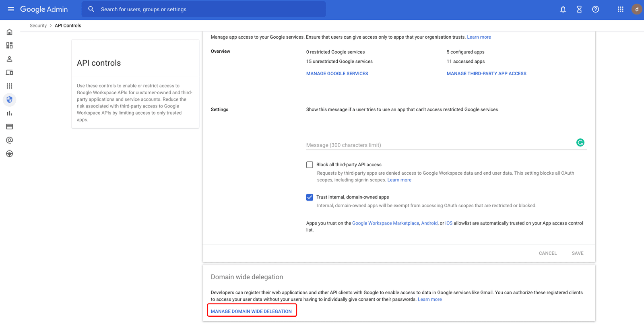Image resolution: width=644 pixels, height=328 pixels.
Task: Go to Home in the sidebar
Action: pyautogui.click(x=10, y=32)
